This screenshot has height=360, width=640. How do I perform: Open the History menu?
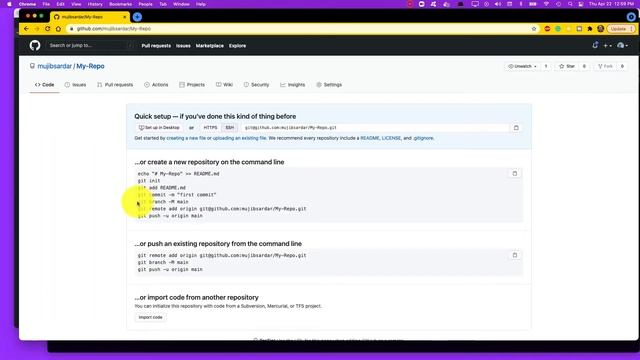(x=95, y=4)
